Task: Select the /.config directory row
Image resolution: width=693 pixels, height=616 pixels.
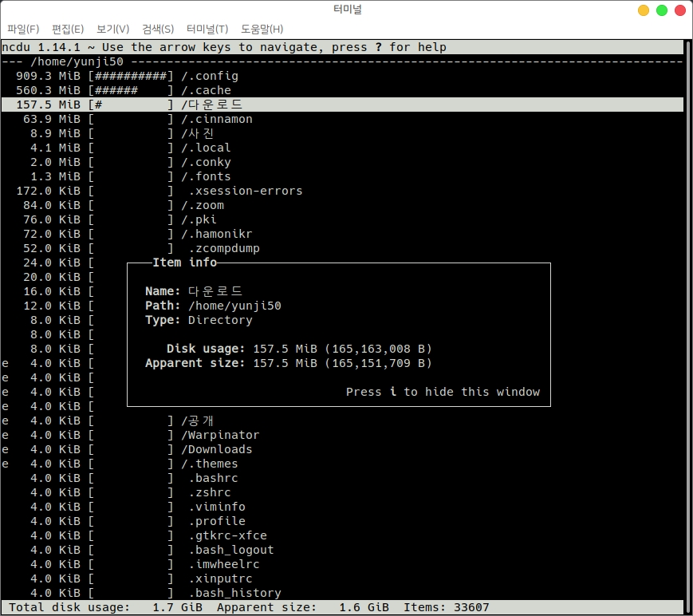Action: point(209,76)
